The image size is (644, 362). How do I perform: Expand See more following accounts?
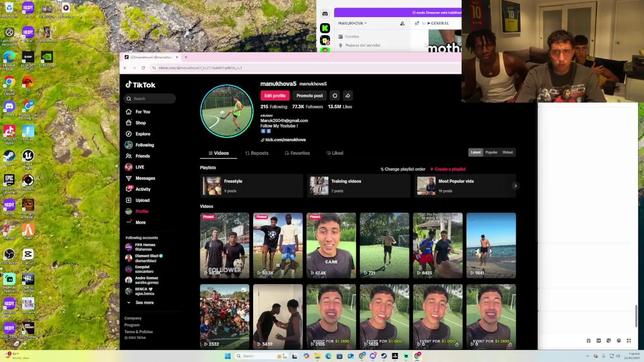coord(140,303)
